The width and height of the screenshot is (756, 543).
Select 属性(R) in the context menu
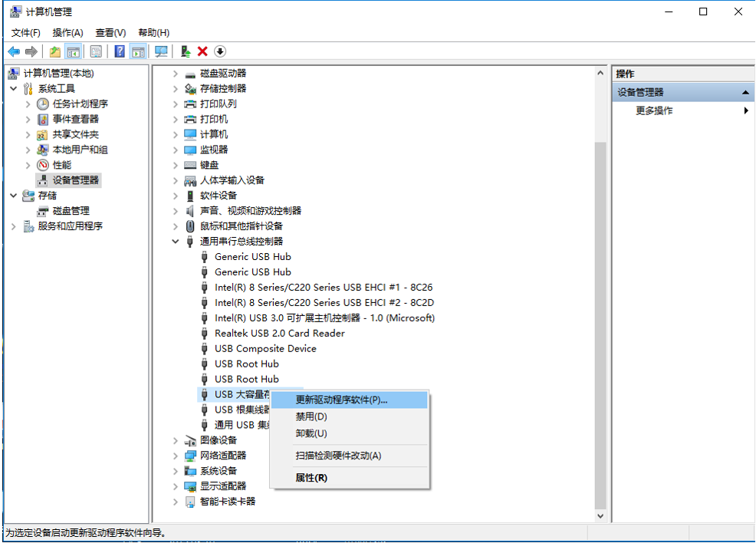pos(311,478)
